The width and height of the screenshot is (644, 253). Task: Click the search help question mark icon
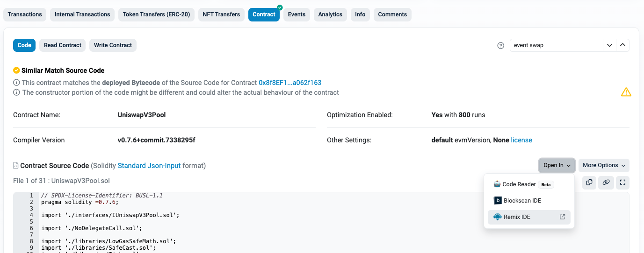500,45
